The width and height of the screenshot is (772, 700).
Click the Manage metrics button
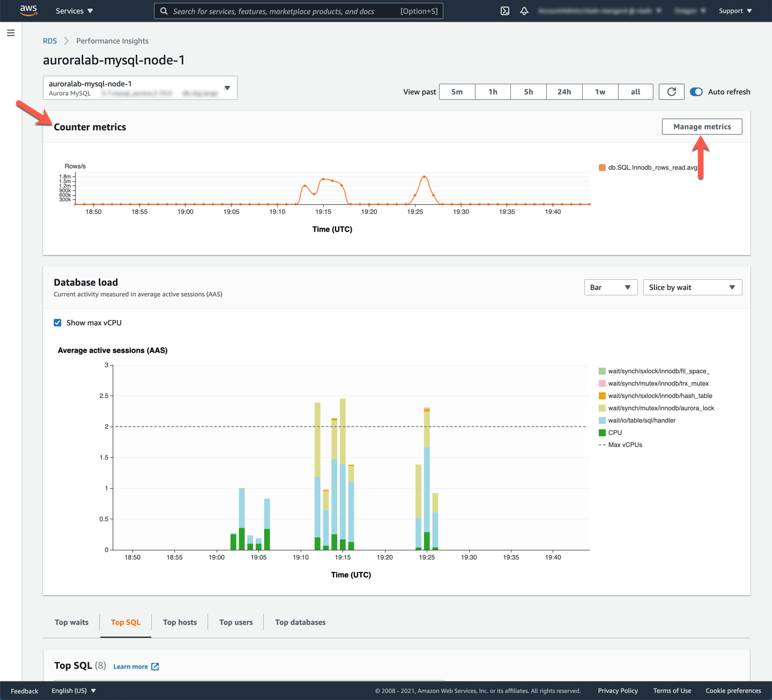[x=702, y=126]
